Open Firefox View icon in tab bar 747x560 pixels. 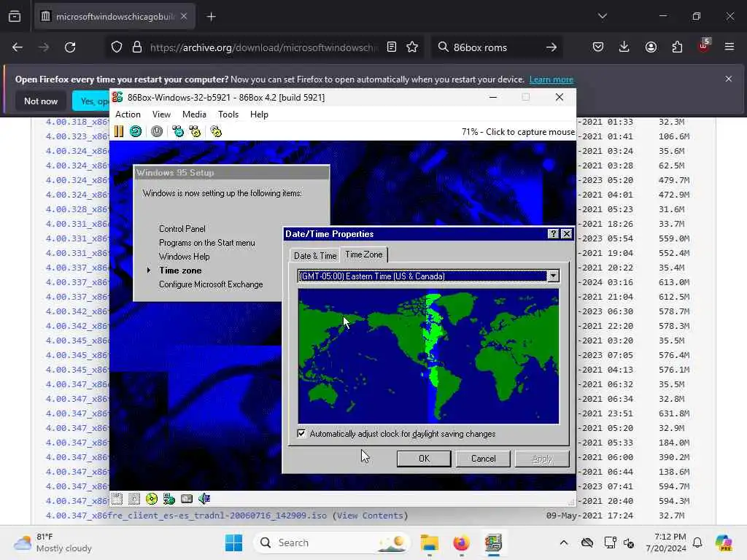15,16
